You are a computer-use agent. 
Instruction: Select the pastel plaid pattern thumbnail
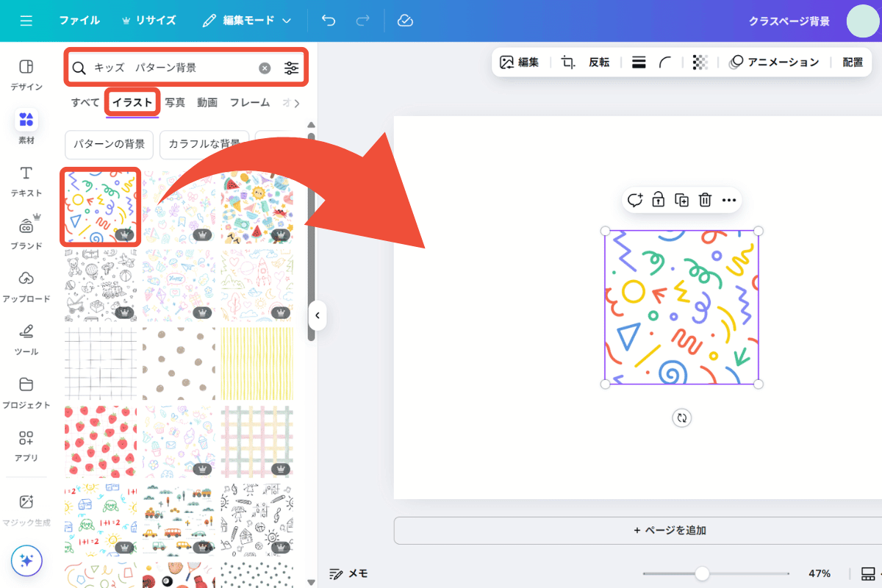tap(257, 441)
